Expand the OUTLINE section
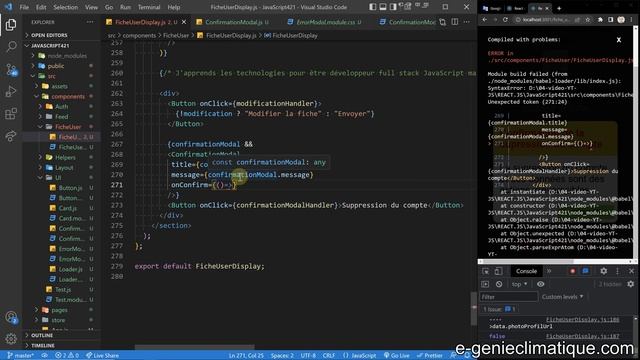Image resolution: width=640 pixels, height=360 pixels. coord(61,335)
